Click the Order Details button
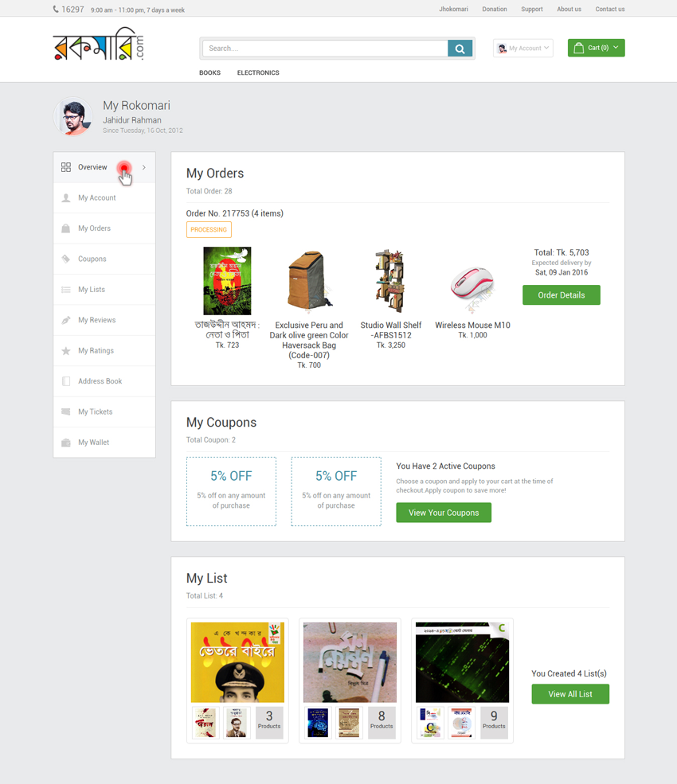 (562, 295)
